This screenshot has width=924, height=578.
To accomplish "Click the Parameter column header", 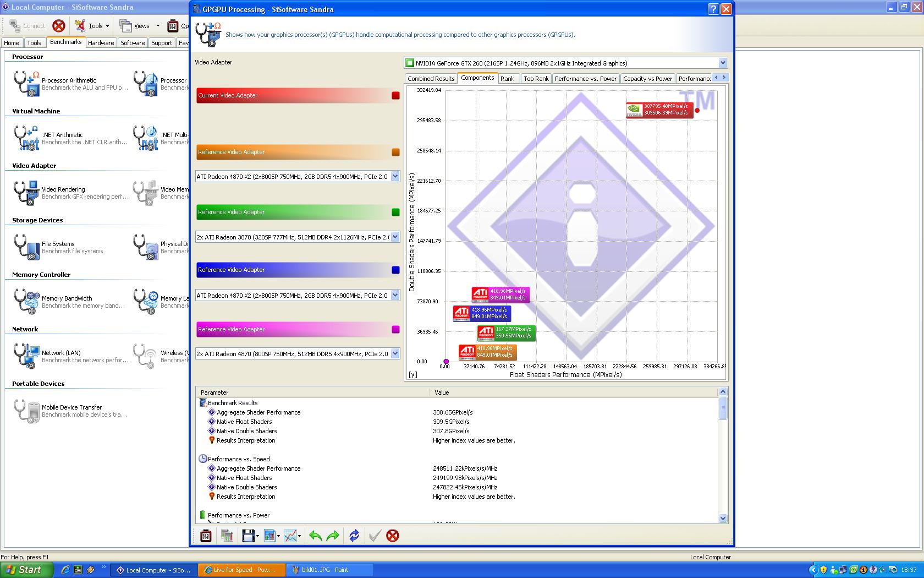I will click(312, 392).
